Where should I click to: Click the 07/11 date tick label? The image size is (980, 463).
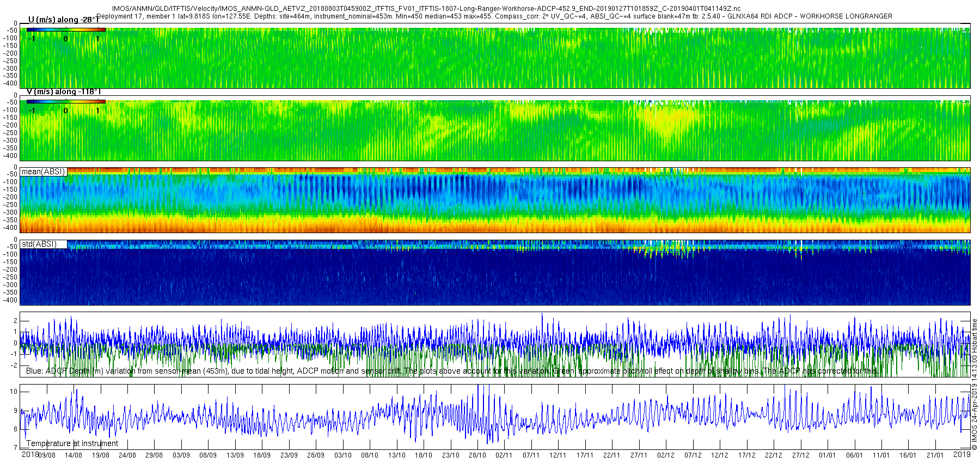click(x=531, y=455)
